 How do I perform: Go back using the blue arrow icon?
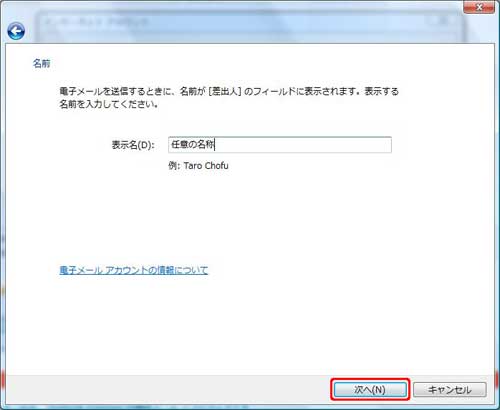[x=16, y=31]
